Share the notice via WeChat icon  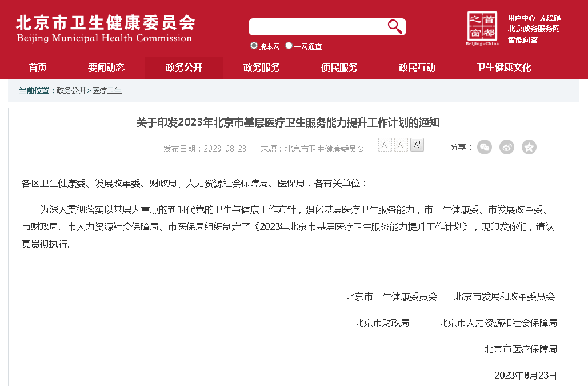coord(485,147)
